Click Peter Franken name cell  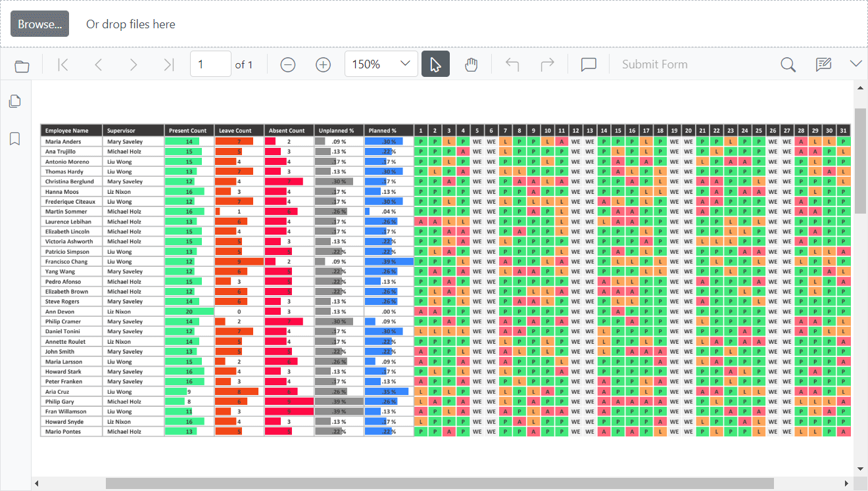(x=71, y=382)
